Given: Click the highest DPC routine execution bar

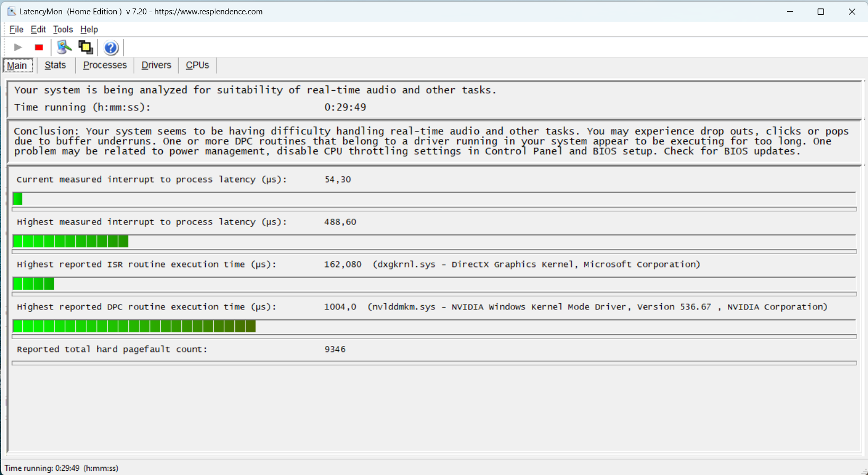Looking at the screenshot, I should 134,326.
